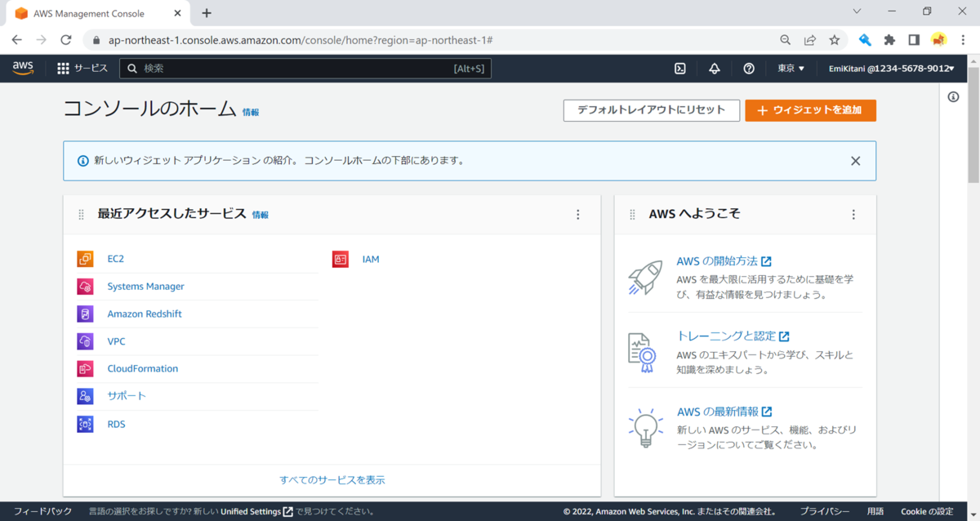The image size is (980, 521).
Task: Click 情報 link next to 最近アクセスしたサービス
Action: pos(260,216)
